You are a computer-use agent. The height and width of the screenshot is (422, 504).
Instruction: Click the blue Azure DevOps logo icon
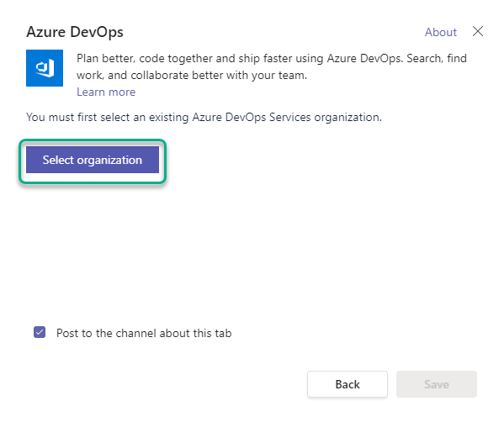[45, 68]
